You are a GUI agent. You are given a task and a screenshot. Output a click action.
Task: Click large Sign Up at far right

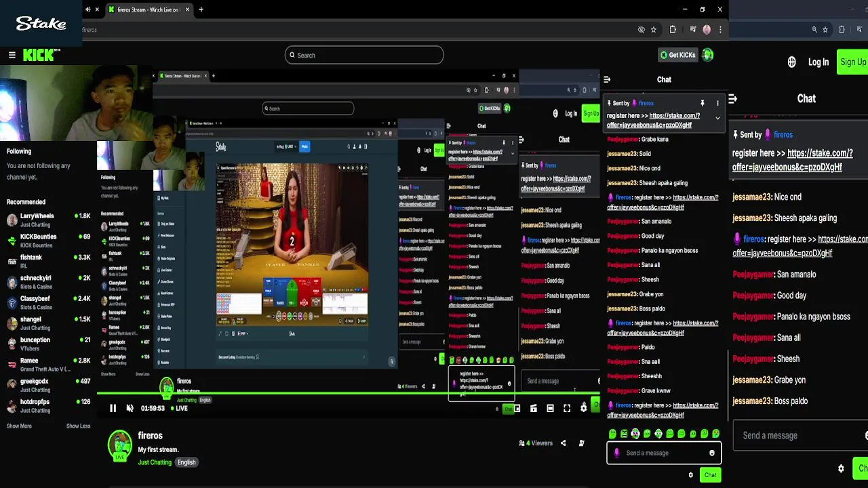pyautogui.click(x=852, y=62)
